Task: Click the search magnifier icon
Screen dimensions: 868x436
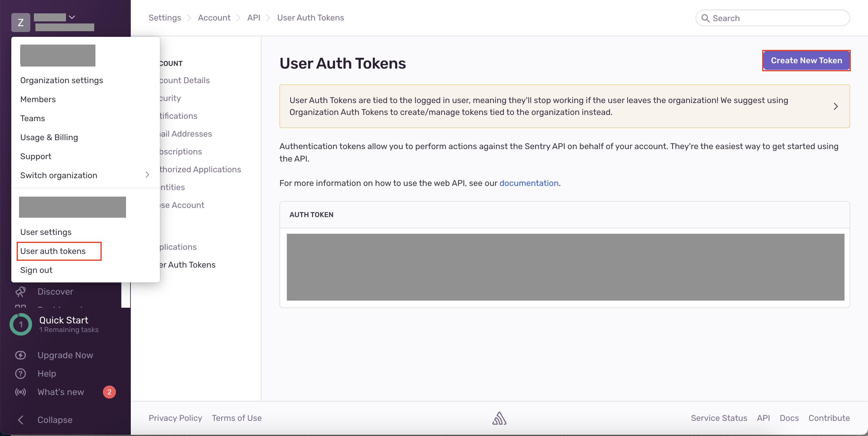Action: (x=705, y=18)
